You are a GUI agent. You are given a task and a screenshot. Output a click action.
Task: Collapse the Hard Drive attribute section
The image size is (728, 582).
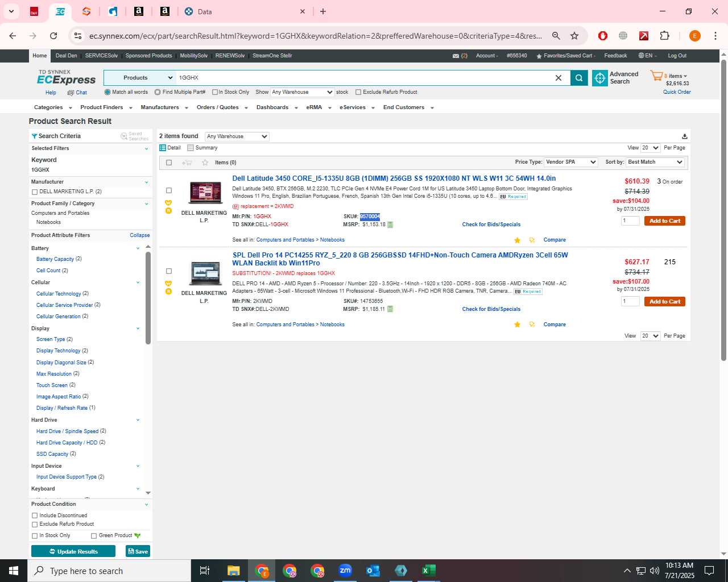click(138, 420)
